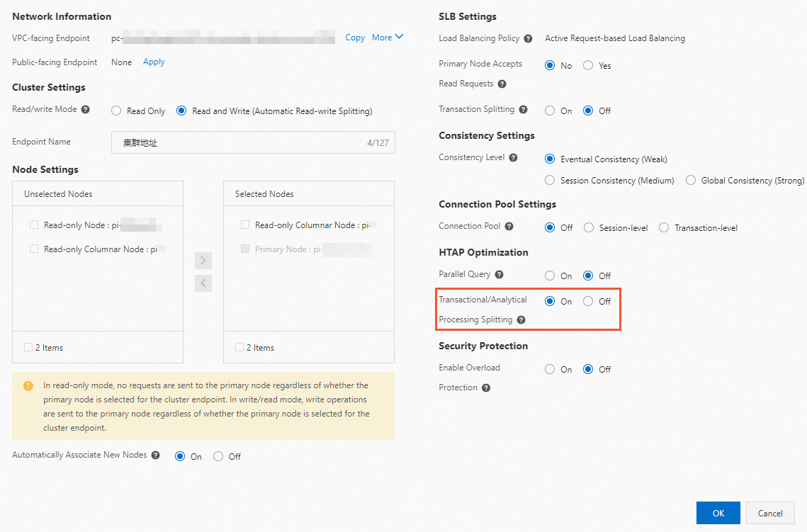
Task: Click the right arrow to move nodes to Selected
Action: click(x=203, y=260)
